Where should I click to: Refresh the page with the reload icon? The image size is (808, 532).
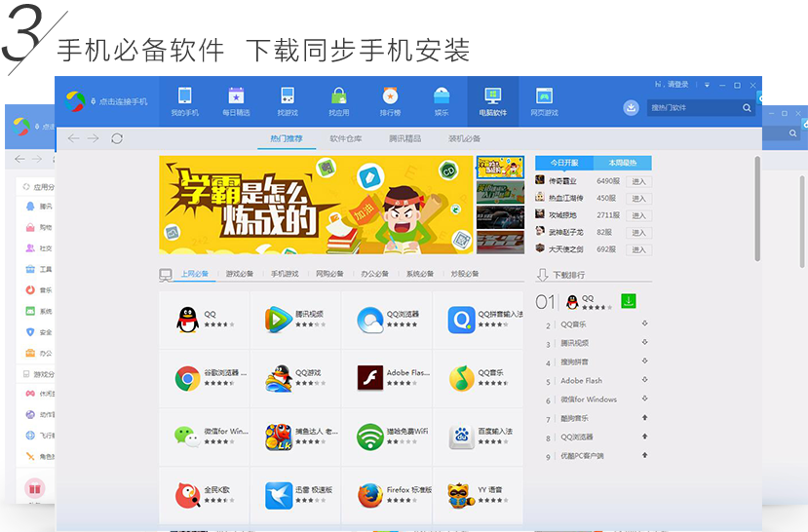pyautogui.click(x=117, y=138)
